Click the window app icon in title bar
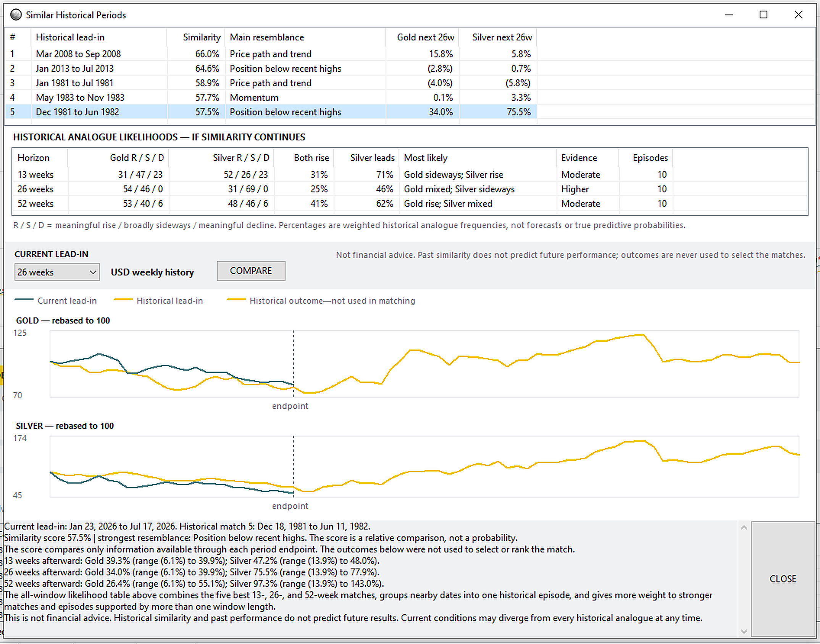Viewport: 820px width, 644px height. pyautogui.click(x=16, y=15)
